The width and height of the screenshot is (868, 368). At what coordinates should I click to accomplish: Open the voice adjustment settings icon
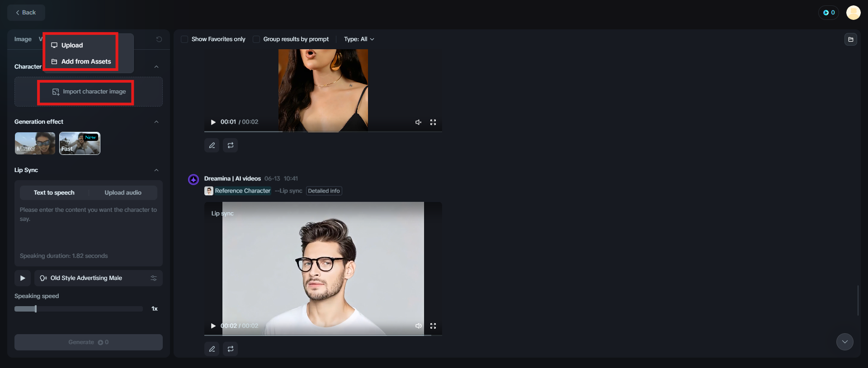coord(154,278)
